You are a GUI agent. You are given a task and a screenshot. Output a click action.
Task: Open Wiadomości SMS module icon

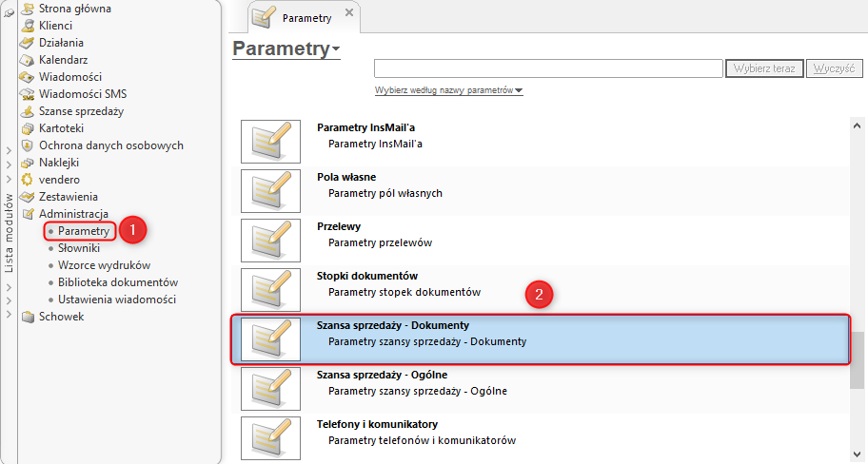tap(28, 94)
